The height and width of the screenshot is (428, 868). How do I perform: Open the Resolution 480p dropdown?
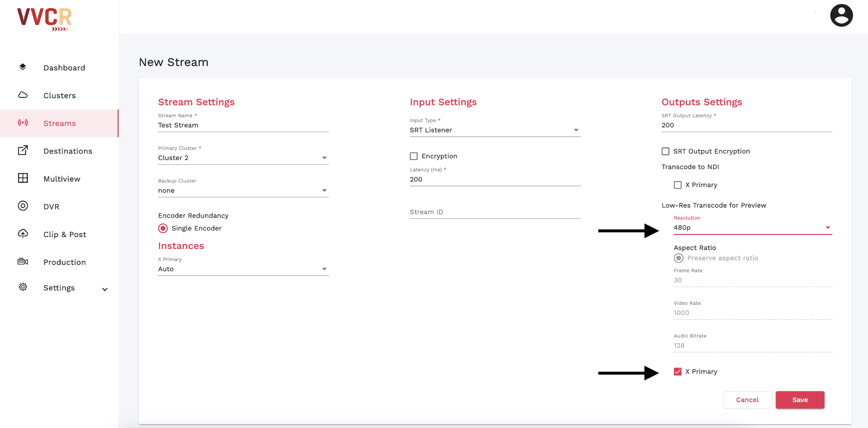point(752,228)
